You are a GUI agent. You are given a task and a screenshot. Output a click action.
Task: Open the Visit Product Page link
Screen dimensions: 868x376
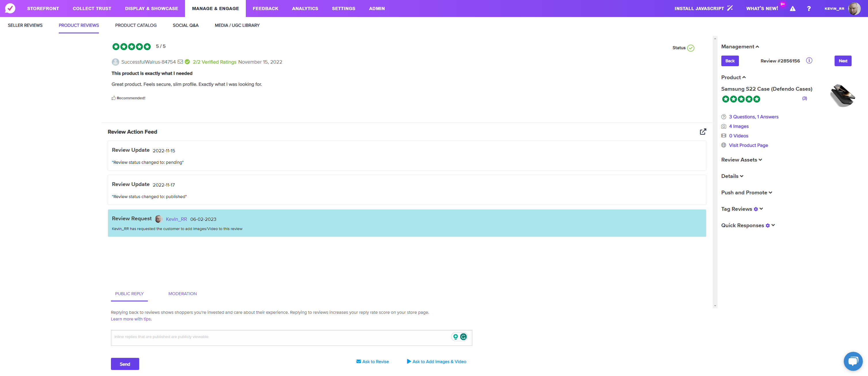[748, 145]
